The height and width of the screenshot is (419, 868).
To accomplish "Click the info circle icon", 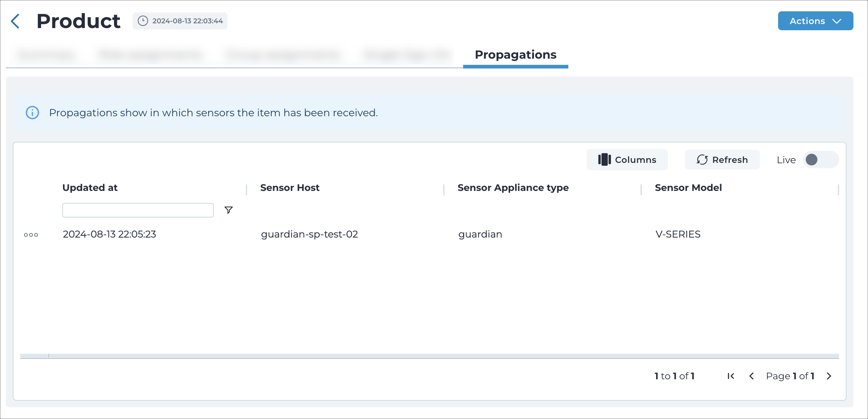I will point(32,113).
